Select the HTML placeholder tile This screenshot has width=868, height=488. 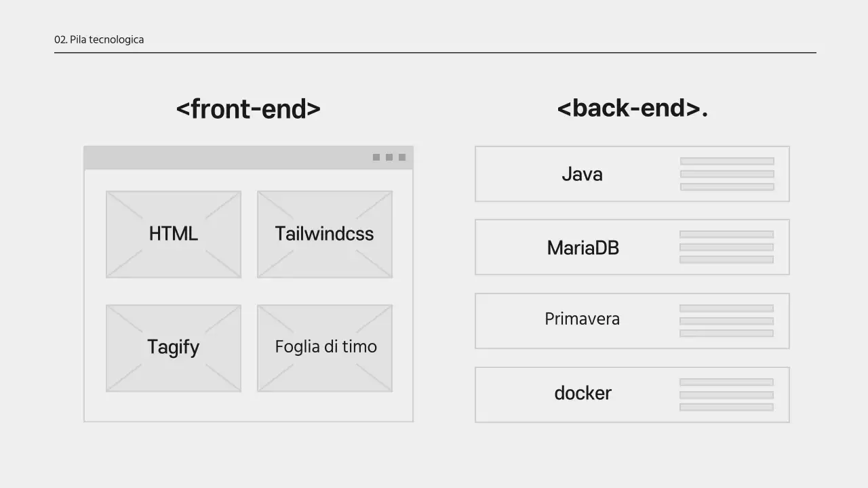pyautogui.click(x=174, y=234)
